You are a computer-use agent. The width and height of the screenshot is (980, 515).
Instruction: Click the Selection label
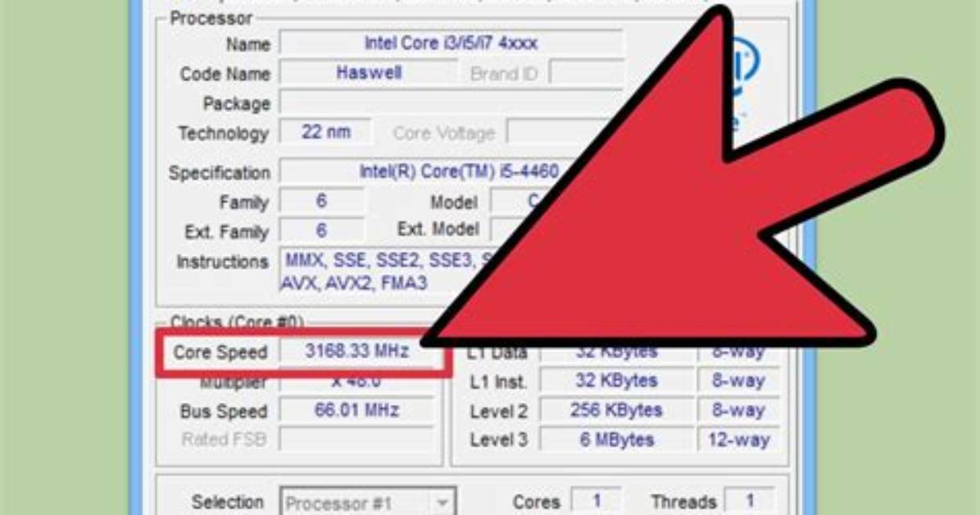coord(228,502)
